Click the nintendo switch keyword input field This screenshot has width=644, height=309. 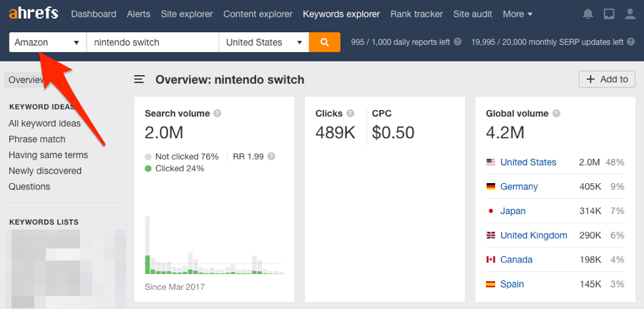coord(153,42)
